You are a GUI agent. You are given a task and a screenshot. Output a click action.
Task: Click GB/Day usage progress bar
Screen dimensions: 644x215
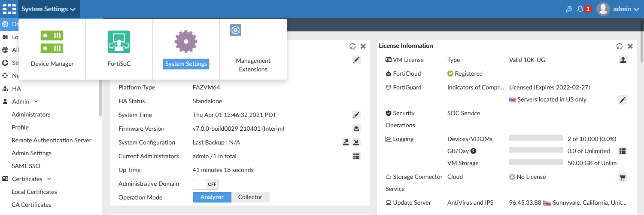pyautogui.click(x=536, y=150)
